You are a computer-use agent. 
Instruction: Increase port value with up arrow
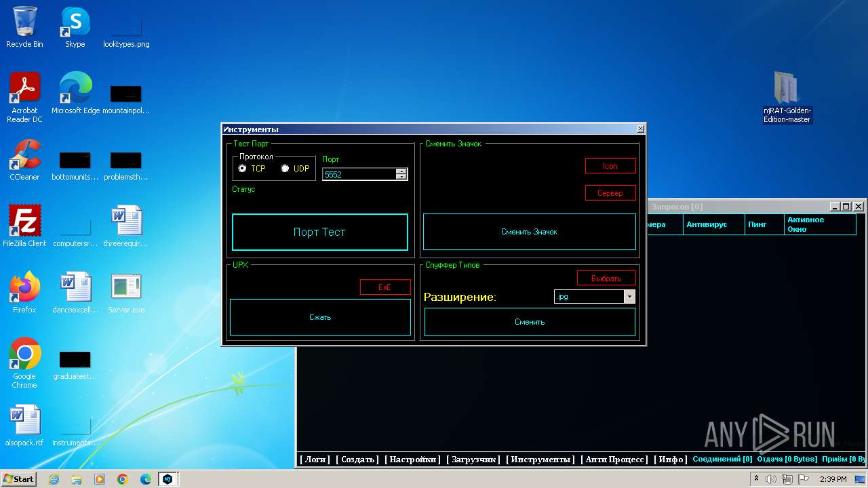tap(401, 171)
